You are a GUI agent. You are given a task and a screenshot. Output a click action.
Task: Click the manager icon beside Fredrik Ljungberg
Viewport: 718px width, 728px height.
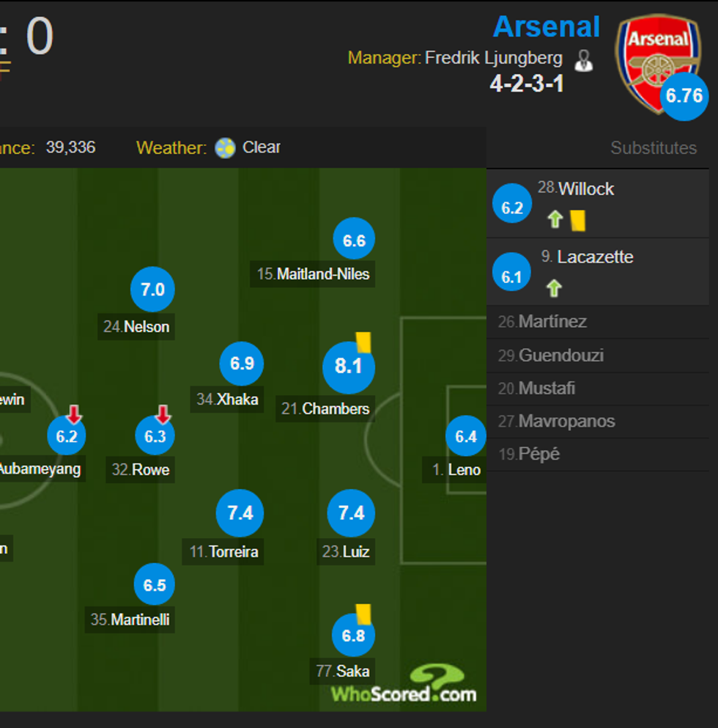[583, 60]
